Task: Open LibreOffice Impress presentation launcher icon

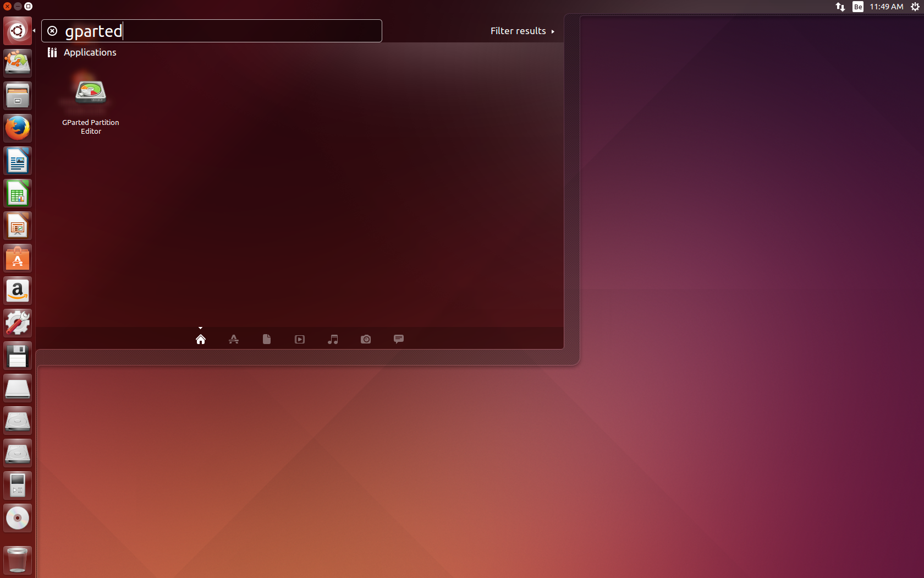Action: coord(18,226)
